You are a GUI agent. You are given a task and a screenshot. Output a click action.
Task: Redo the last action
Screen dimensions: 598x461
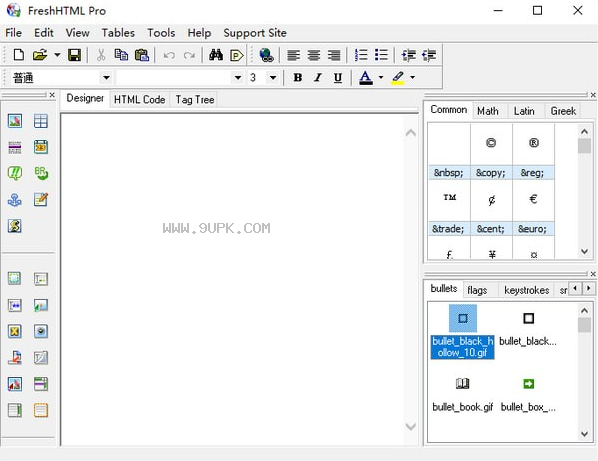[x=189, y=55]
